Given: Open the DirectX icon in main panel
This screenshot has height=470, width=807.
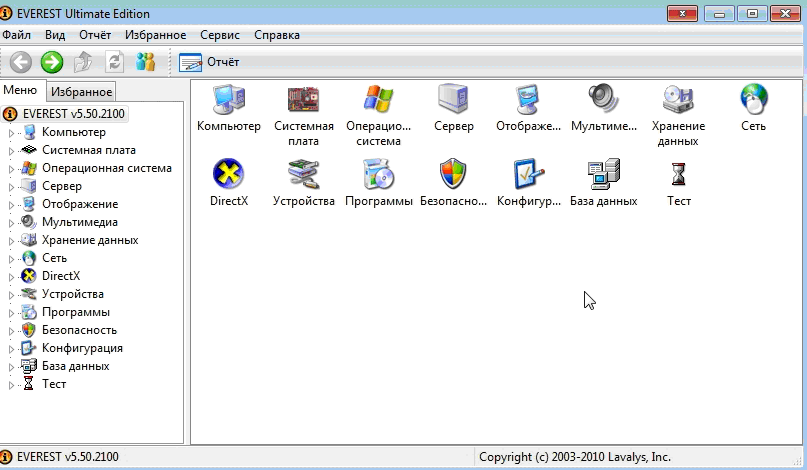Looking at the screenshot, I should [x=228, y=174].
